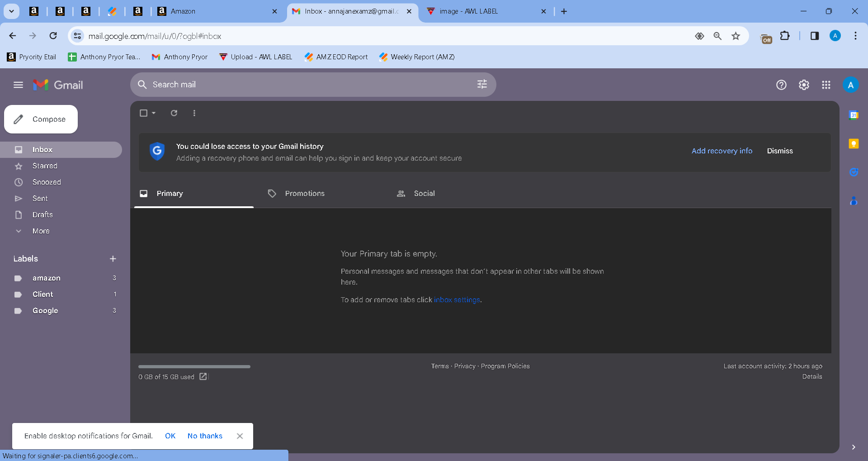Viewport: 868px width, 461px height.
Task: Open Google Calendar side panel icon
Action: 854,115
